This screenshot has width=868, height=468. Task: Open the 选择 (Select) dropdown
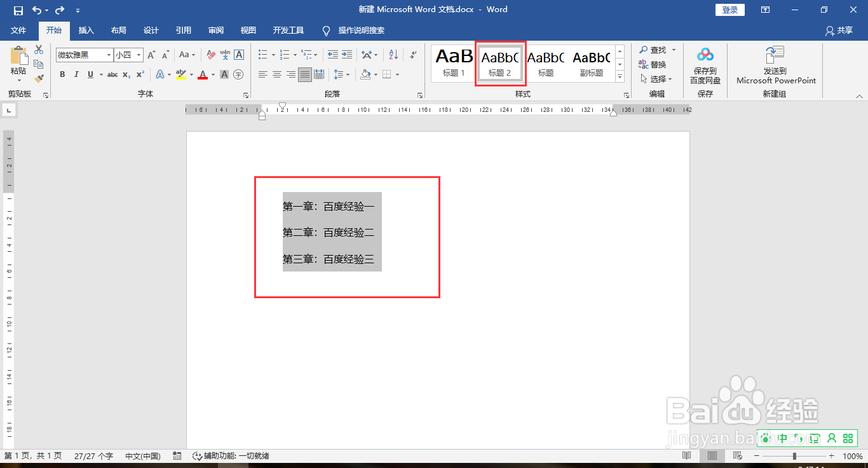click(x=657, y=79)
